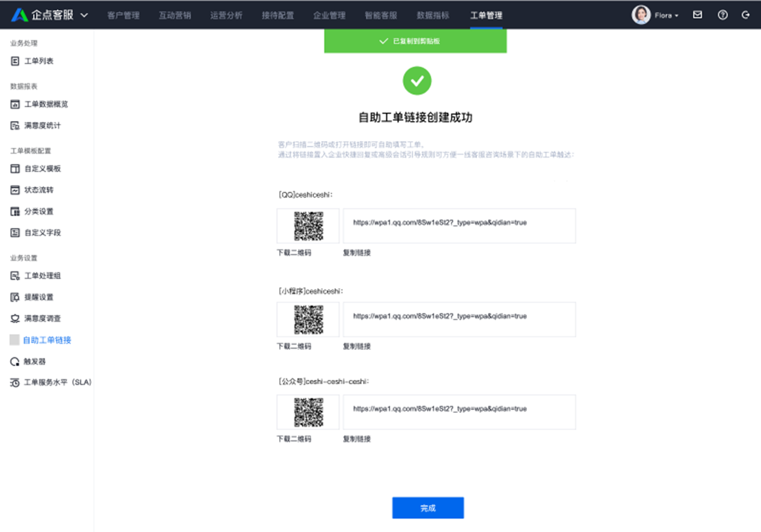The height and width of the screenshot is (532, 761).
Task: Open 工单数据概览 report
Action: (x=46, y=104)
